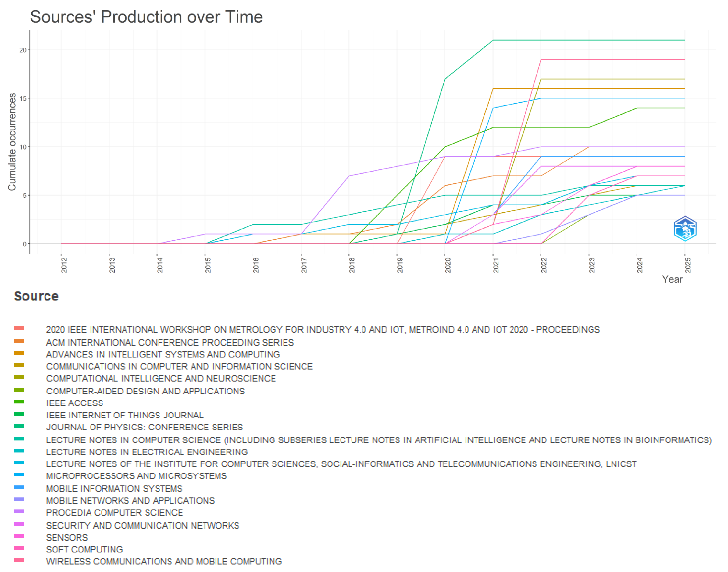The width and height of the screenshot is (728, 572).
Task: Click the SOFT COMPUTING legend color swatch
Action: tap(20, 548)
